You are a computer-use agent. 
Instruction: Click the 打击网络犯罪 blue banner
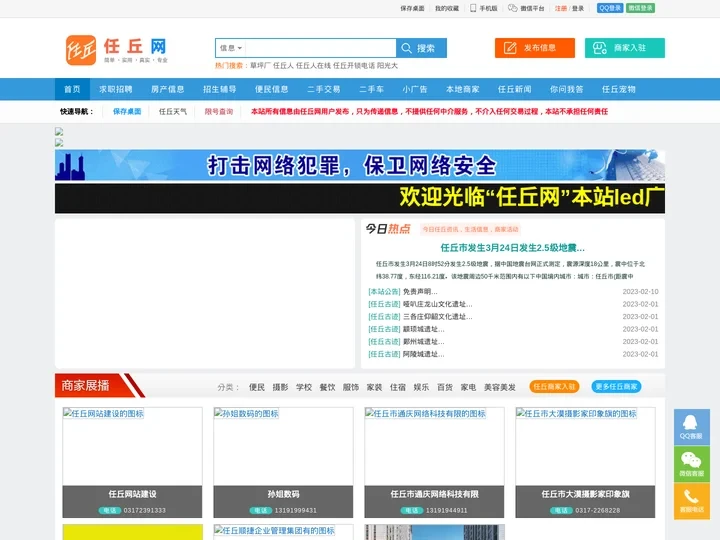pyautogui.click(x=360, y=165)
